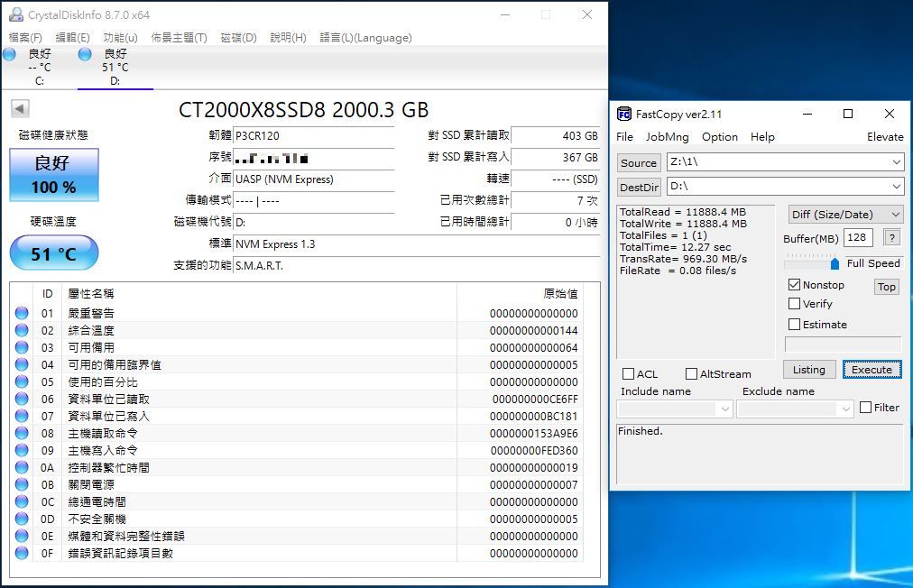Click the 屬性名稱 column header
The height and width of the screenshot is (588, 913).
[91, 293]
